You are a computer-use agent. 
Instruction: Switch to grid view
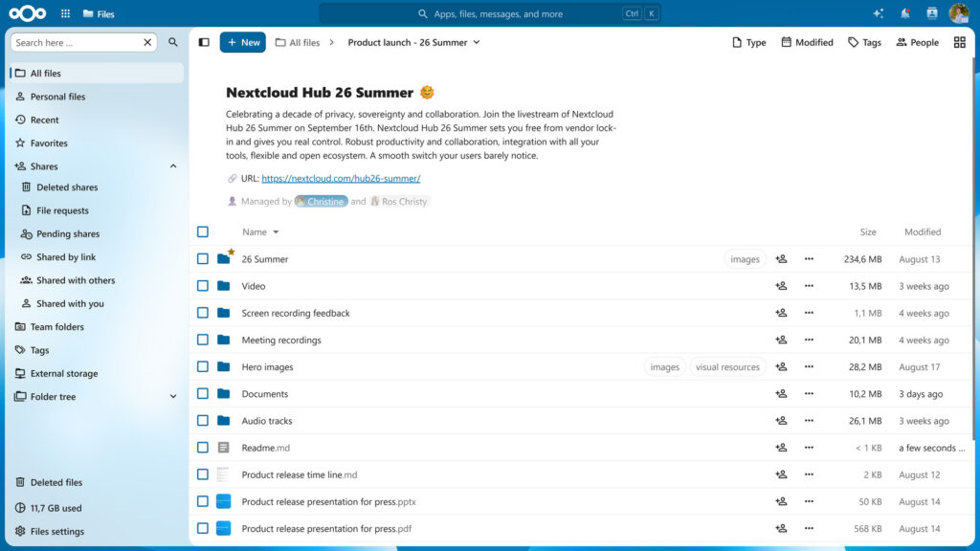pos(959,42)
